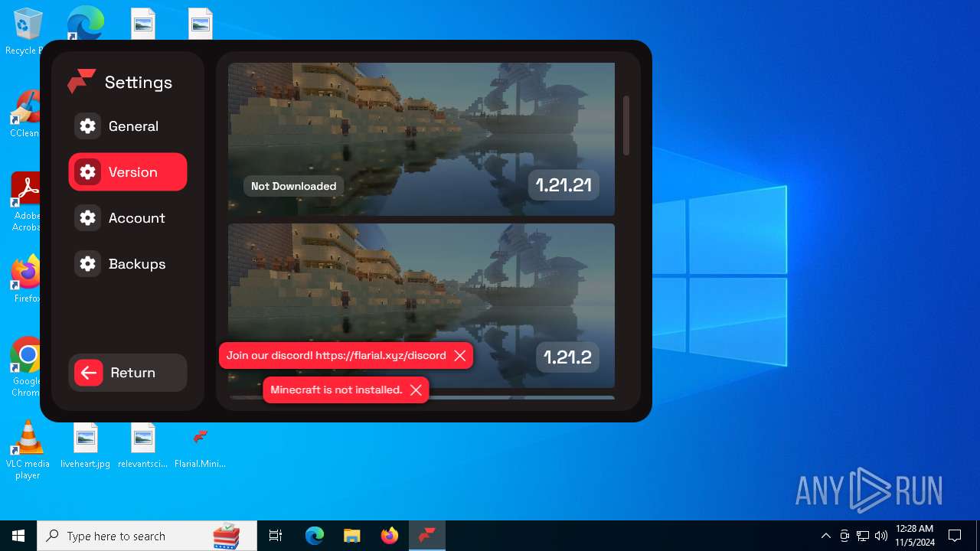Open Firefox from the taskbar
This screenshot has width=980, height=551.
(x=389, y=536)
